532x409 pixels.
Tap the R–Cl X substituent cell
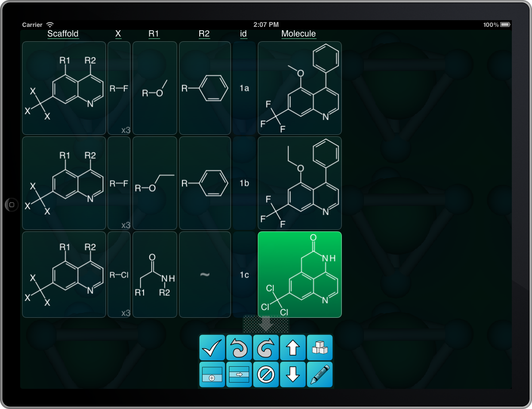tap(119, 275)
